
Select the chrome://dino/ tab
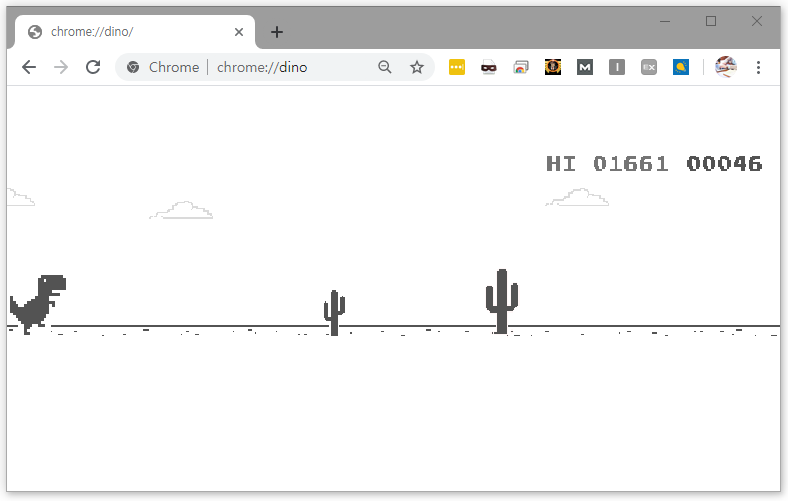(x=135, y=32)
